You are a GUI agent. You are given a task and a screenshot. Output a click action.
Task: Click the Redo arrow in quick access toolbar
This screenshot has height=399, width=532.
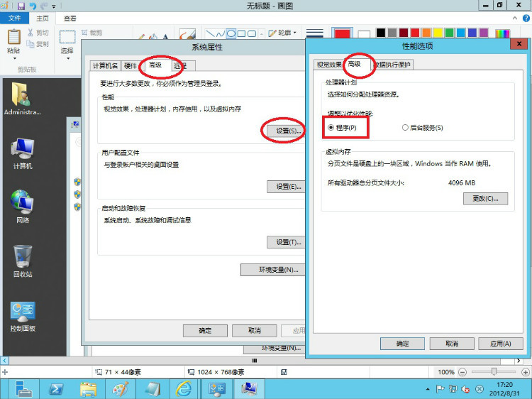[44, 6]
